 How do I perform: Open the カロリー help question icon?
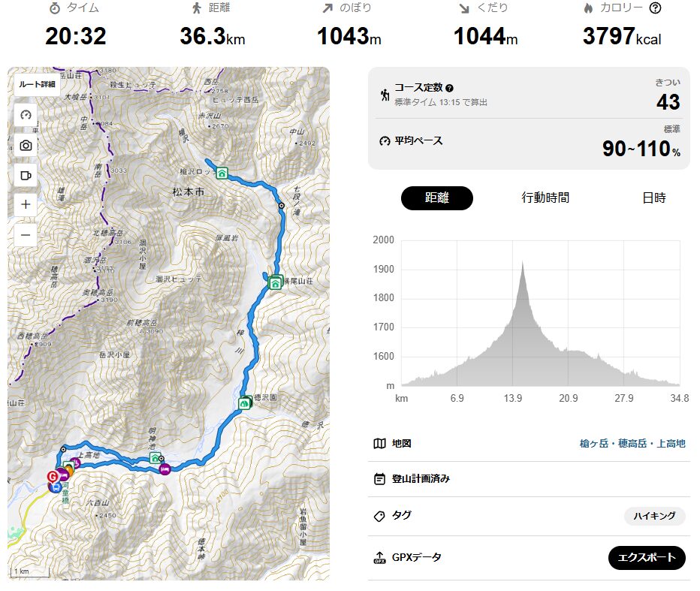click(655, 8)
